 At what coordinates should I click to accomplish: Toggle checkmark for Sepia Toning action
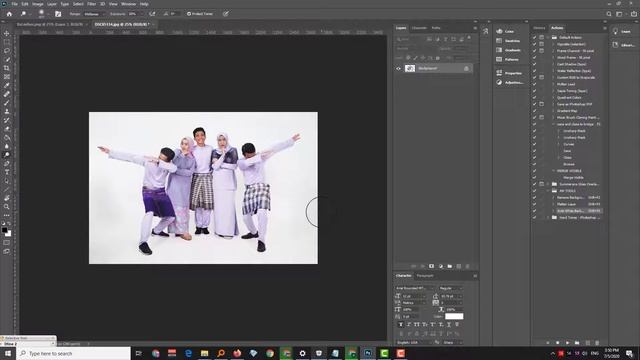pos(534,91)
